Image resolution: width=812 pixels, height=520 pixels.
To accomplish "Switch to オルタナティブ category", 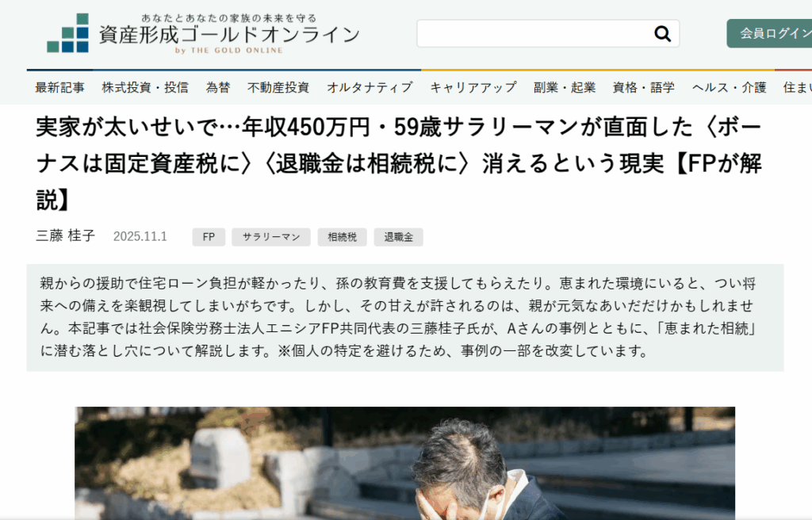I will [370, 88].
